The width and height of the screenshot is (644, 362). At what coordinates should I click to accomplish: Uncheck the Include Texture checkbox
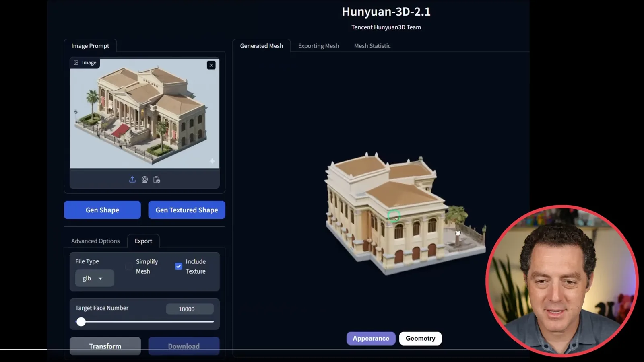pos(179,266)
